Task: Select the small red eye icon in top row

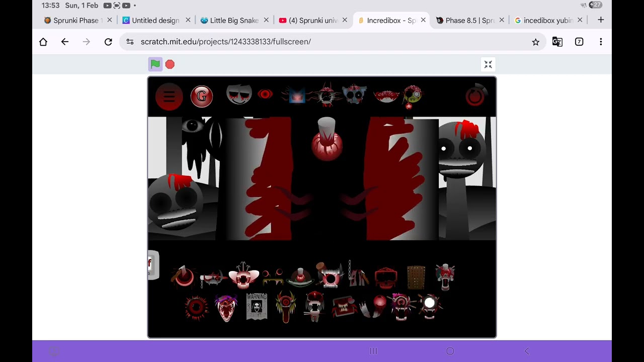Action: [x=265, y=94]
